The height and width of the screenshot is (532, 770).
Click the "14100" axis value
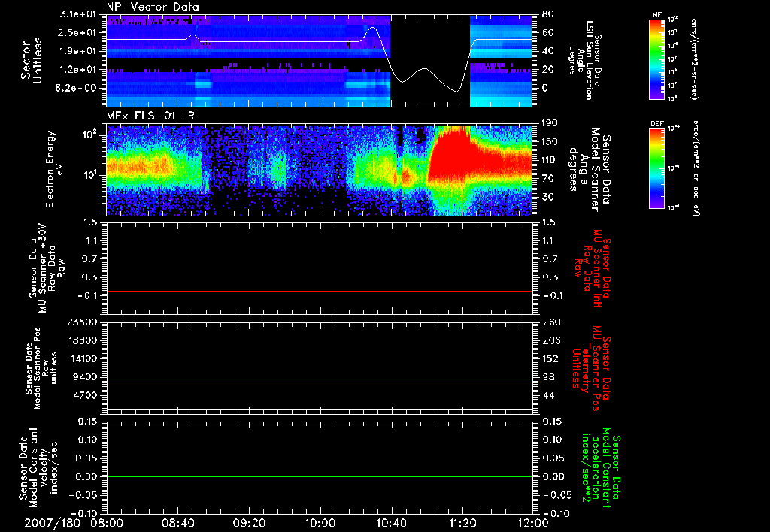[x=83, y=358]
